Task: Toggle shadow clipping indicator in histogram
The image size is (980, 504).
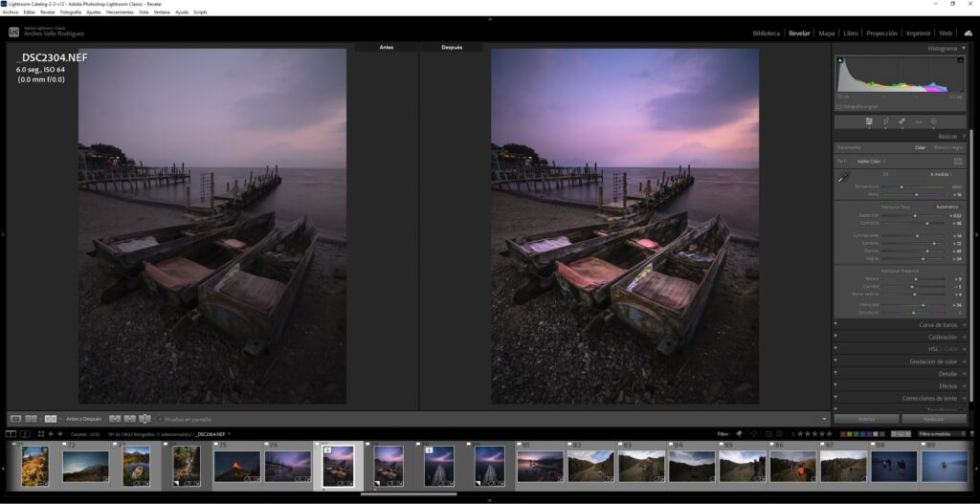Action: pyautogui.click(x=840, y=60)
